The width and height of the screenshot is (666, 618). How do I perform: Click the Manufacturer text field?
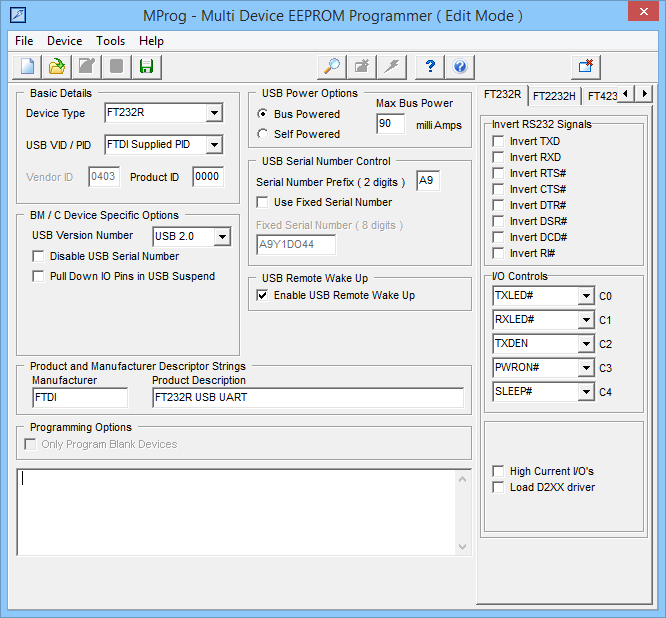80,398
